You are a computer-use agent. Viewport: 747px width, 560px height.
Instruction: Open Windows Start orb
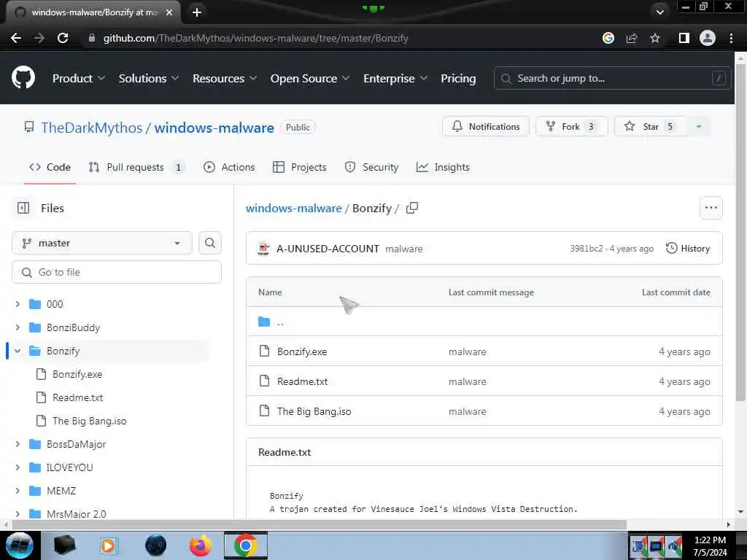tap(19, 545)
